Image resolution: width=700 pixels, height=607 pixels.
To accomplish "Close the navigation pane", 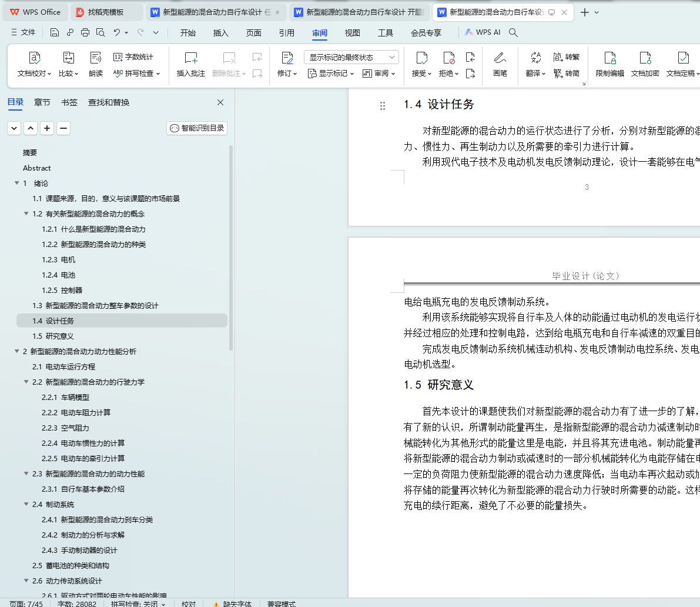I will point(220,102).
